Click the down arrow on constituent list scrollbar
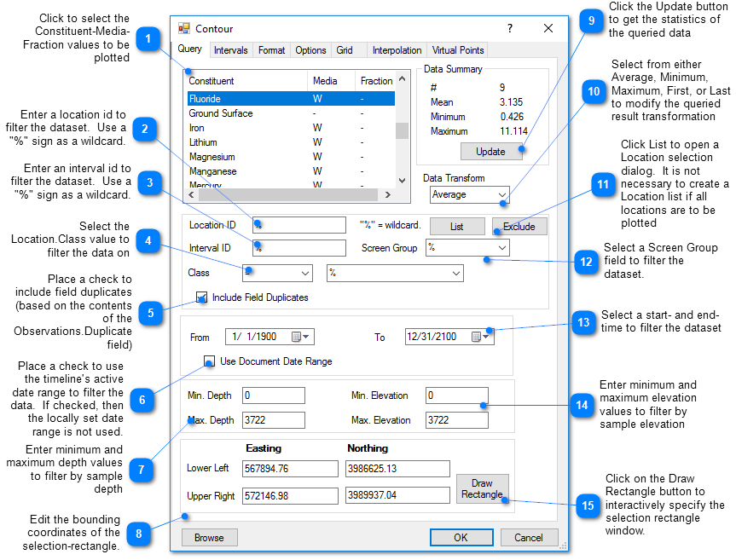 coord(402,180)
